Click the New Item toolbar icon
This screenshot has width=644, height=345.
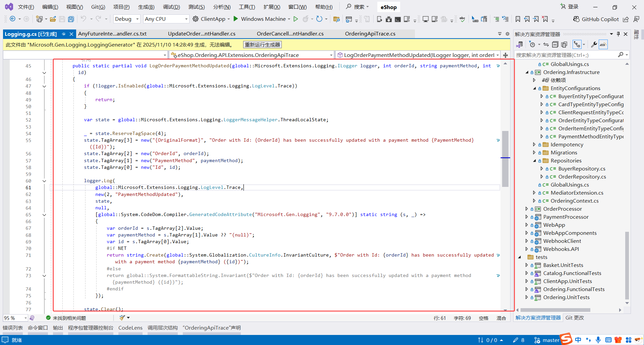coord(39,19)
